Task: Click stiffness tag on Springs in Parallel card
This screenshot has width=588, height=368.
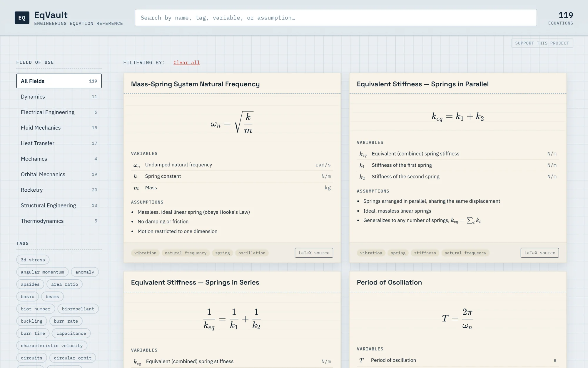Action: tap(425, 253)
